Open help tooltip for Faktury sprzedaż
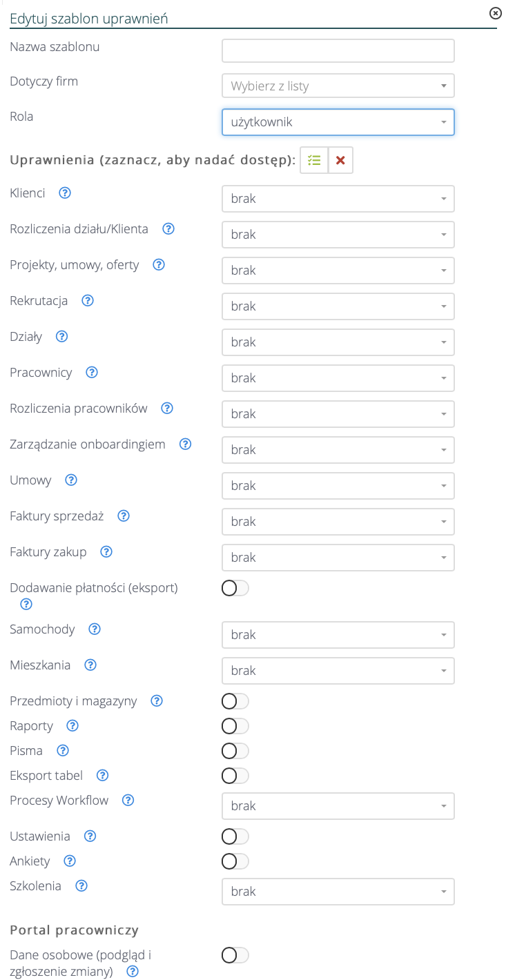The width and height of the screenshot is (515, 980). (124, 516)
